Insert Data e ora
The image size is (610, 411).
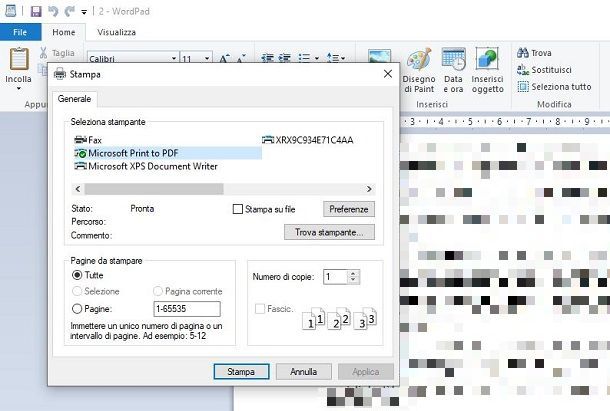[x=453, y=70]
